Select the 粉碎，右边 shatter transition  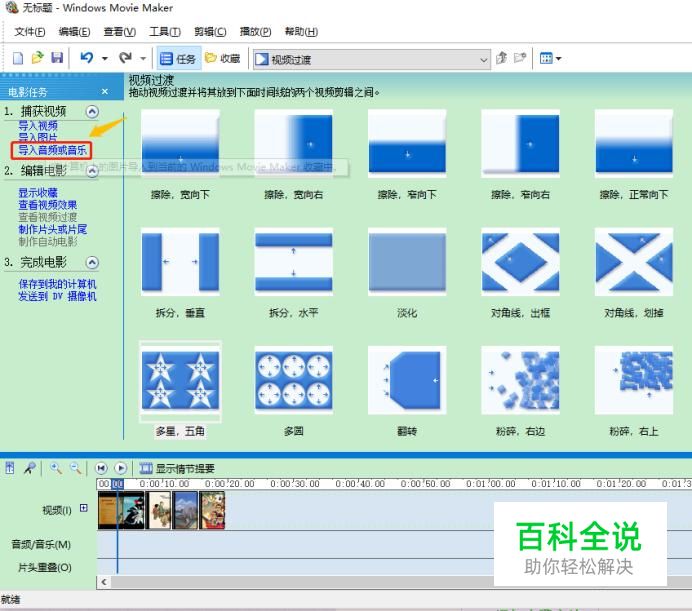point(520,380)
